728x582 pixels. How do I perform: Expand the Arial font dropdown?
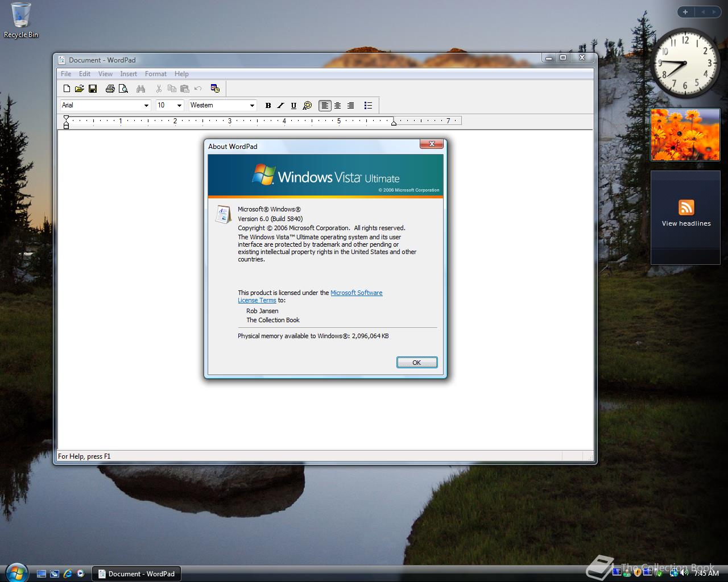(x=146, y=106)
